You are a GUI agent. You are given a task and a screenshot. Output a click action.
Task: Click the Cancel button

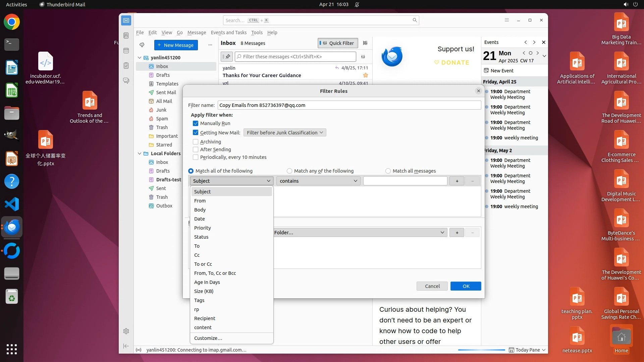[432, 286]
